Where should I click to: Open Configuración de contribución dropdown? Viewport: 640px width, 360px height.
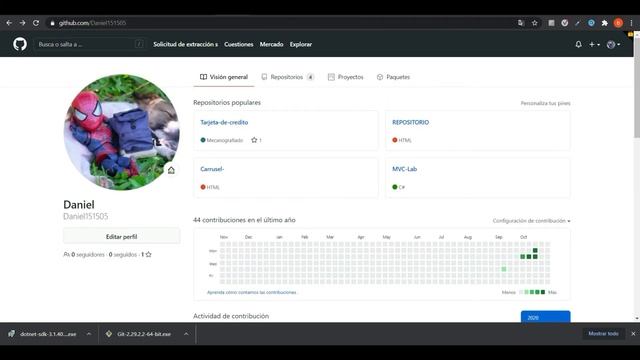pyautogui.click(x=531, y=221)
